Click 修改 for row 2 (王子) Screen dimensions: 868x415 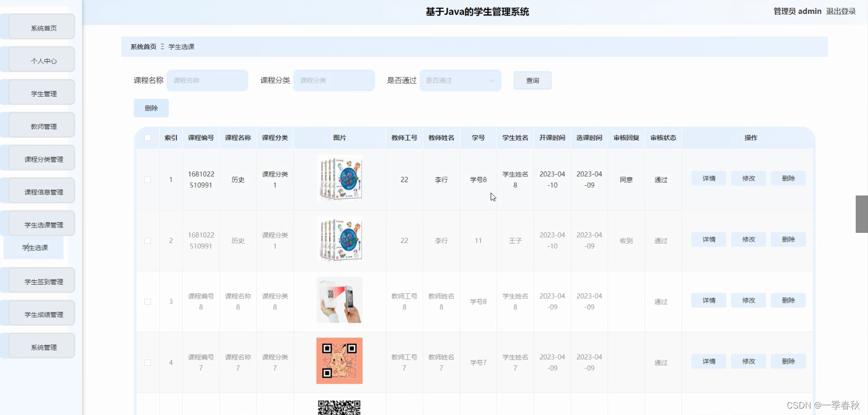point(748,239)
